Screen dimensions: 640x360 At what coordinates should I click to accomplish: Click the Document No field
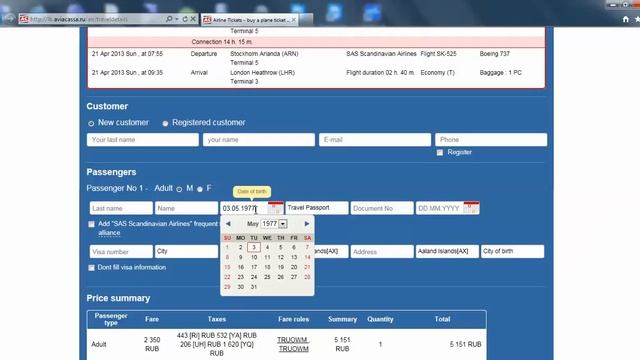[x=382, y=208]
